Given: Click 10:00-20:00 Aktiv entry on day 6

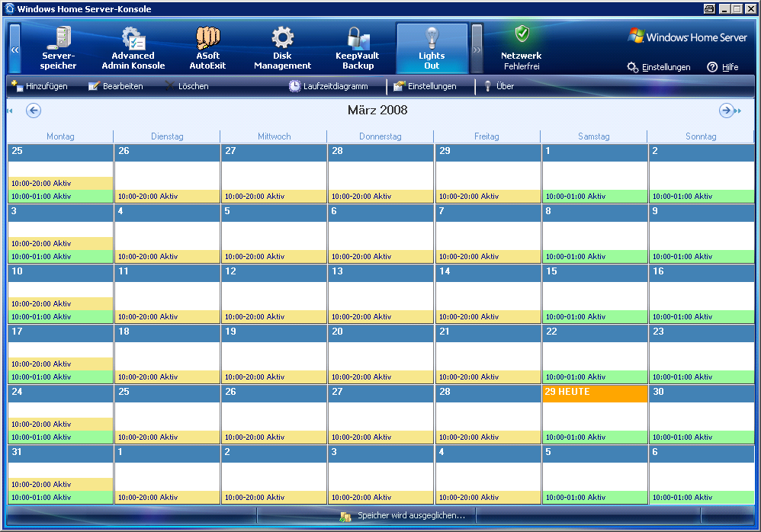Looking at the screenshot, I should coord(381,257).
